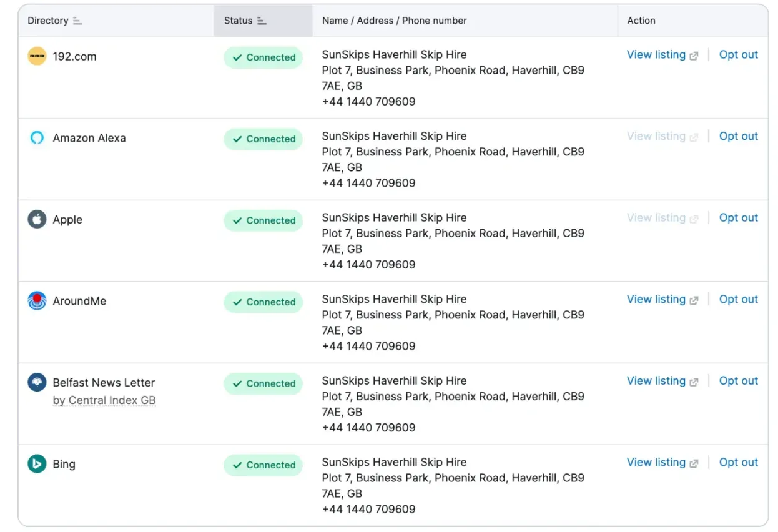Screen dimensions: 778x532
Task: Click the AroundMe logo icon
Action: 37,301
